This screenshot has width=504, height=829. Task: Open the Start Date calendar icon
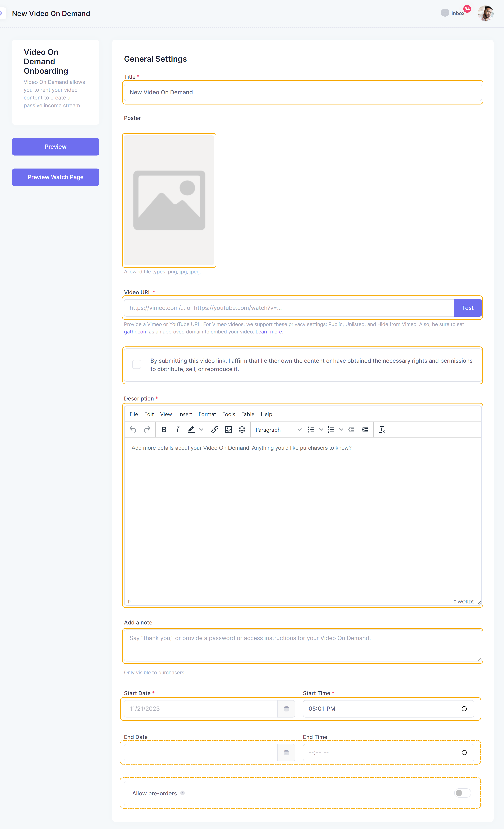[286, 709]
